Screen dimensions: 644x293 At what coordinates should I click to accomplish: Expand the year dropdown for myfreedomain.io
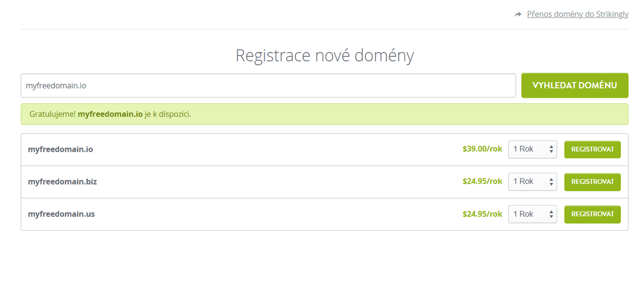532,149
